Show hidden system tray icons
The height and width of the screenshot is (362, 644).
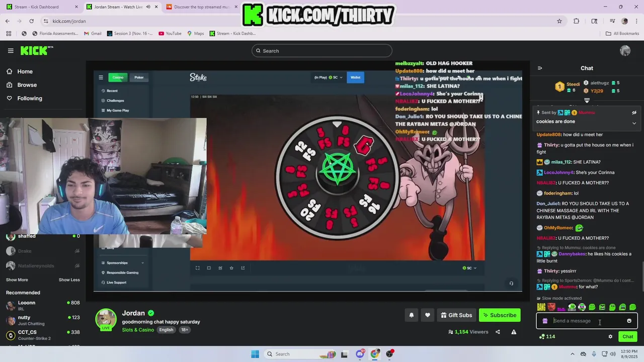click(573, 354)
